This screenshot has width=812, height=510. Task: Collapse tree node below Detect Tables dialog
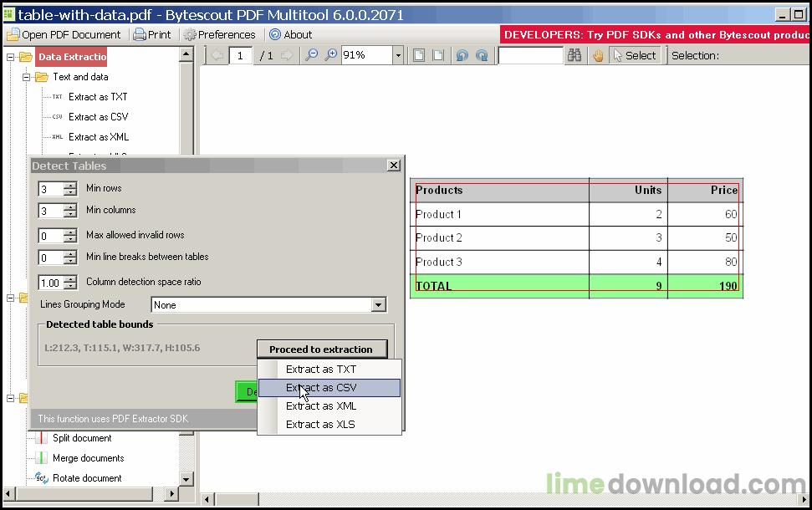click(x=10, y=398)
